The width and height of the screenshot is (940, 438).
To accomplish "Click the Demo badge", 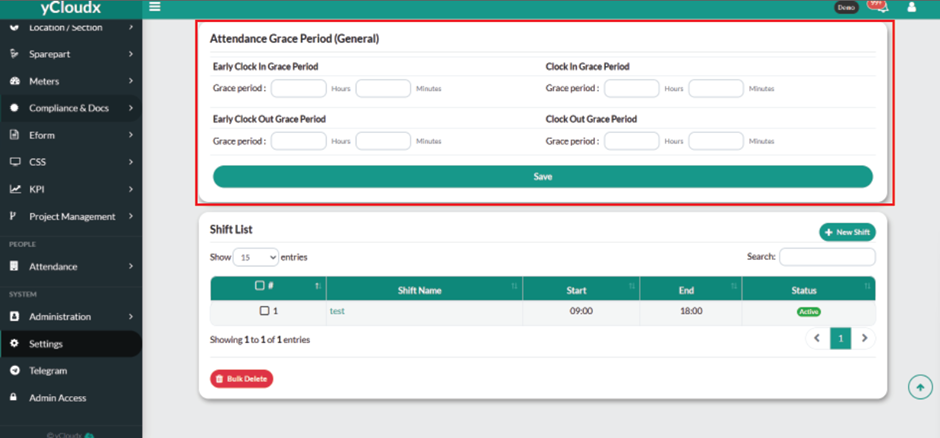I will click(x=846, y=7).
